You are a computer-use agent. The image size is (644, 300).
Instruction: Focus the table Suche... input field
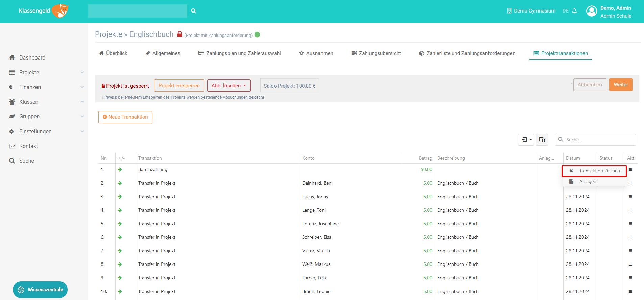[x=595, y=140]
